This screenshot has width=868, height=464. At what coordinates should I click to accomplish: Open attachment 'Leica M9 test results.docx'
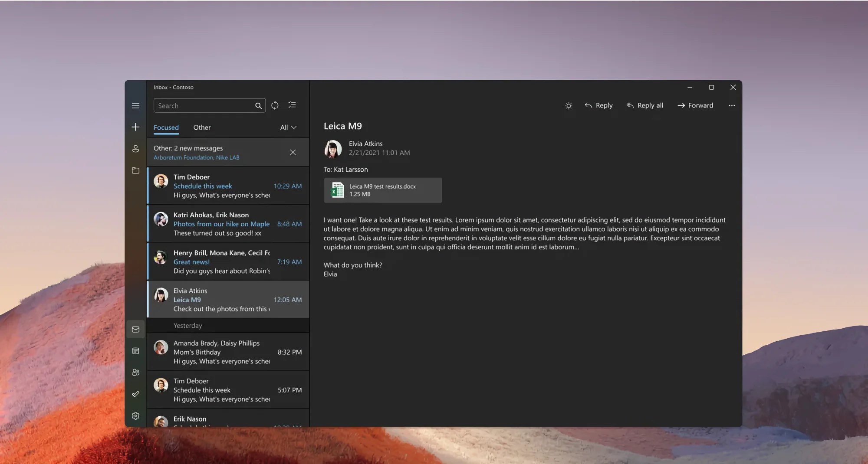coord(382,190)
